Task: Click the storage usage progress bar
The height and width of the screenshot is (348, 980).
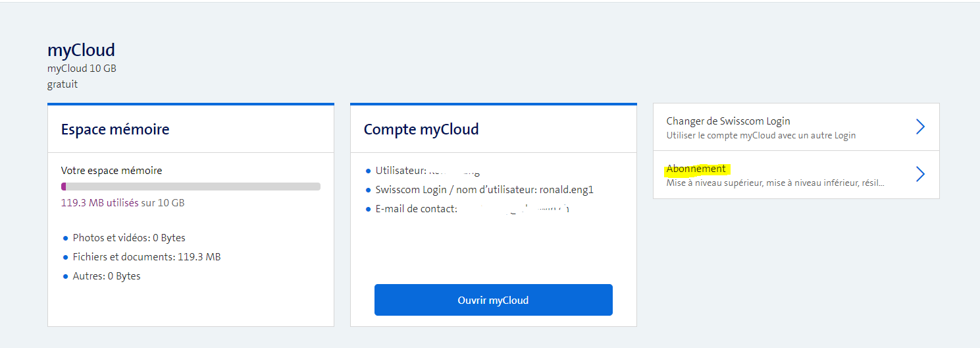Action: pyautogui.click(x=191, y=187)
